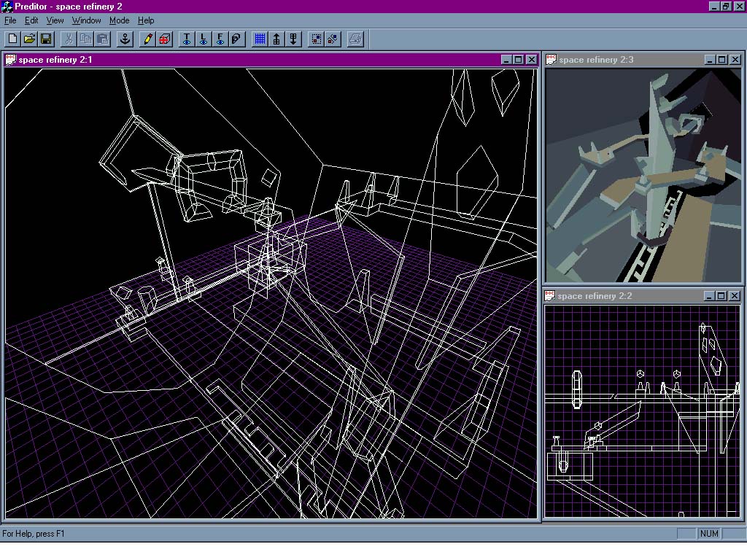This screenshot has width=747, height=560.
Task: Click the Print toolbar icon
Action: (x=355, y=39)
